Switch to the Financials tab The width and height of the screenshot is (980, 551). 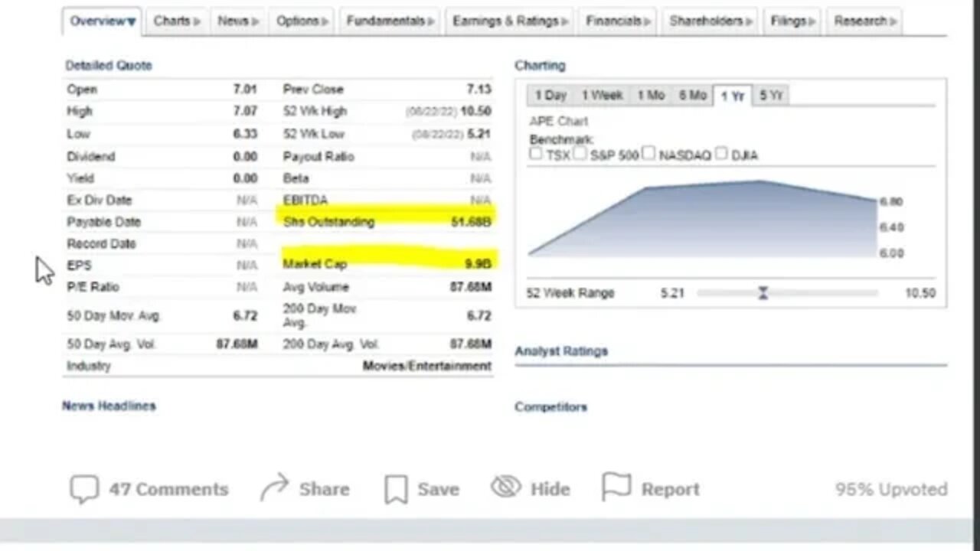click(618, 21)
